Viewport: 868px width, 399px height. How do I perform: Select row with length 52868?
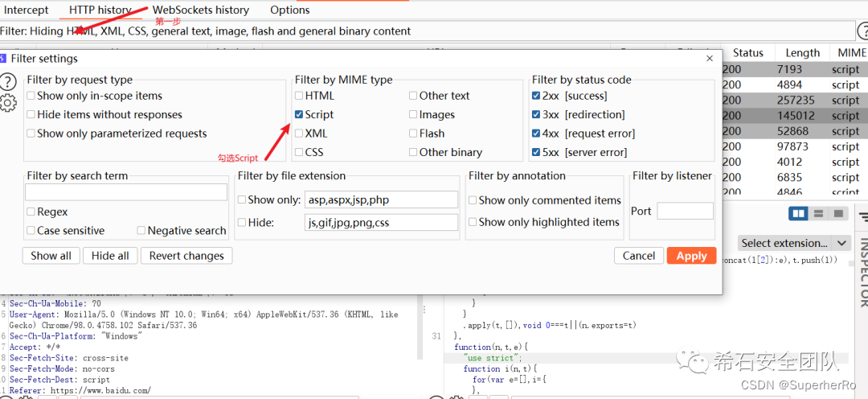(x=795, y=131)
